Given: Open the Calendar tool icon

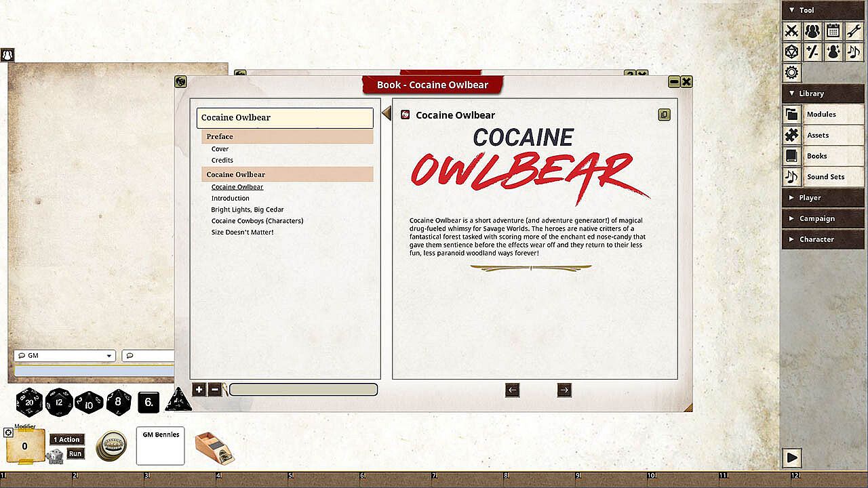Looking at the screenshot, I should click(x=833, y=30).
